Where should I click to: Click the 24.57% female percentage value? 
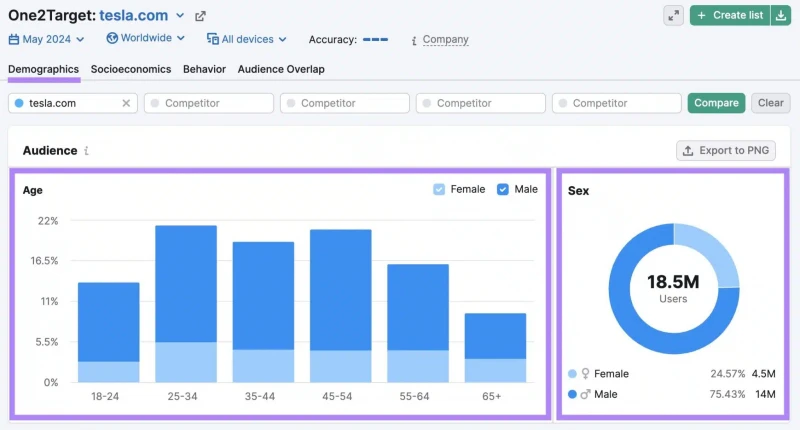[x=728, y=374]
